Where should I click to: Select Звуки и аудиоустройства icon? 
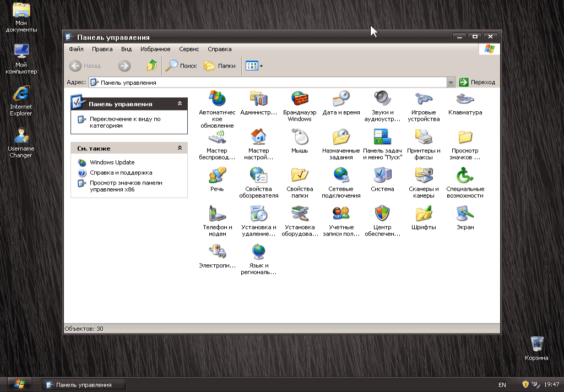click(382, 98)
